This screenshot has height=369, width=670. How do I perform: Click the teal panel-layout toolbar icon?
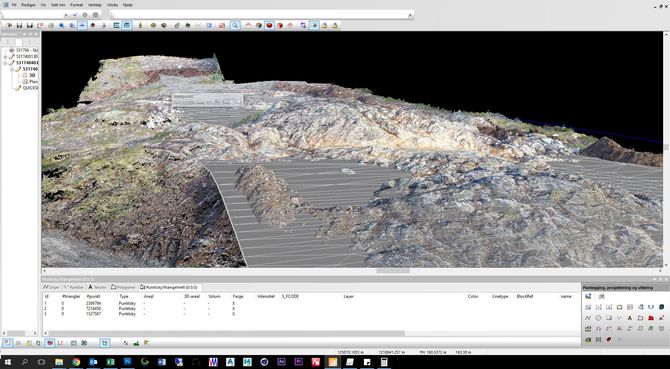click(x=116, y=26)
